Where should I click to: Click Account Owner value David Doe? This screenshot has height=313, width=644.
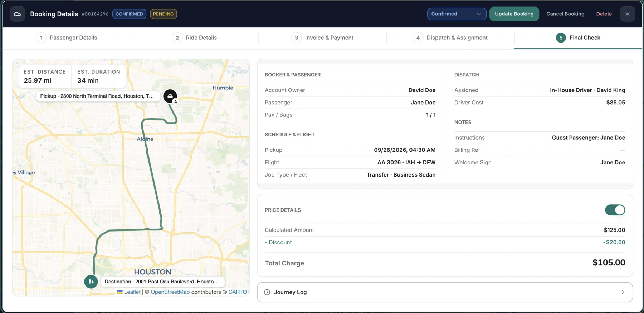click(422, 90)
